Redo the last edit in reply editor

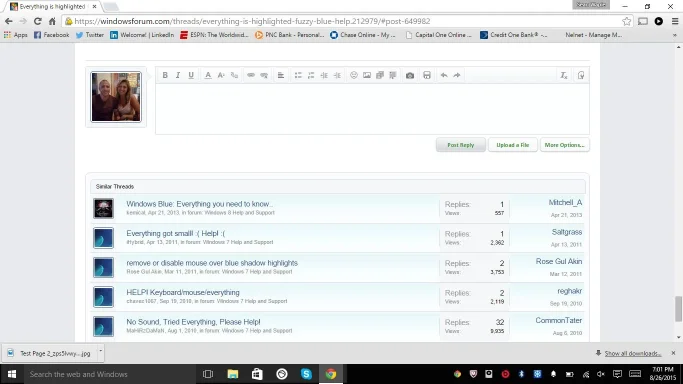[457, 75]
